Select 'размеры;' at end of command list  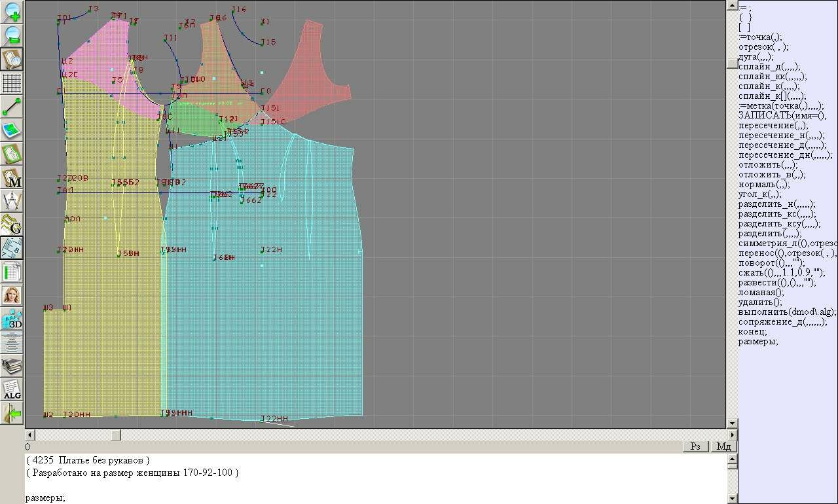click(x=758, y=341)
